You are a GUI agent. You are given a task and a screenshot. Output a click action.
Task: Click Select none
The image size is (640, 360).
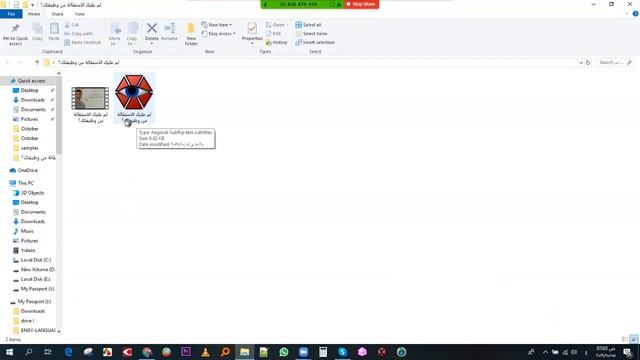(x=311, y=33)
